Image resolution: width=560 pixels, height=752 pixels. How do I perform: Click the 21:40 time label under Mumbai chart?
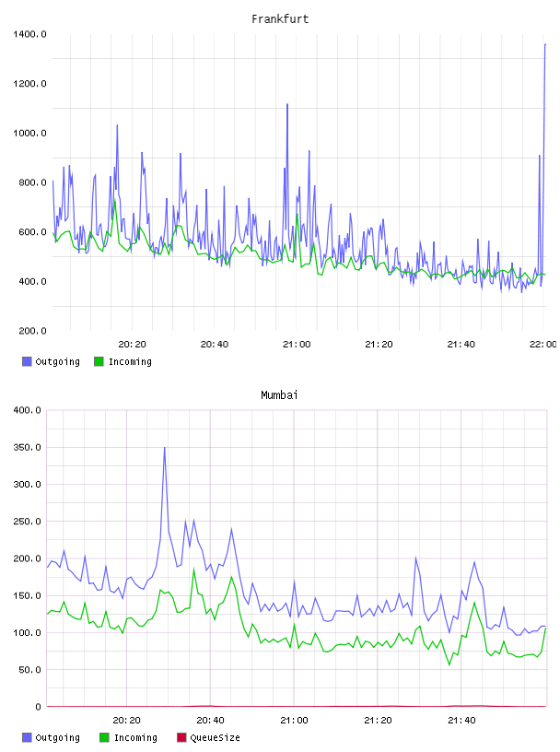pos(461,721)
